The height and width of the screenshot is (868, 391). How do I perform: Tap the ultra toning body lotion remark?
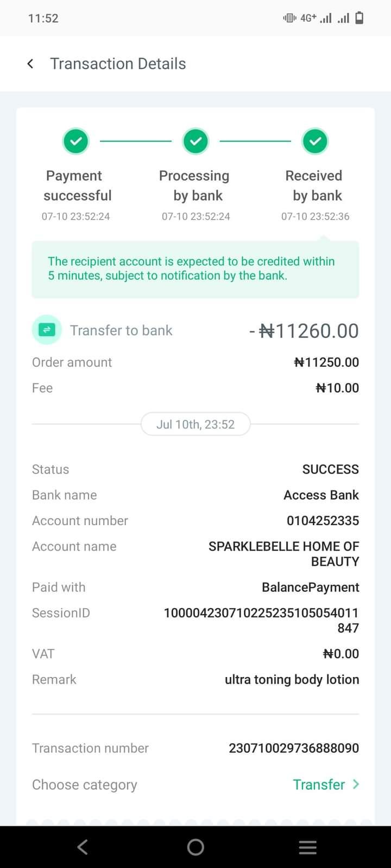point(292,680)
